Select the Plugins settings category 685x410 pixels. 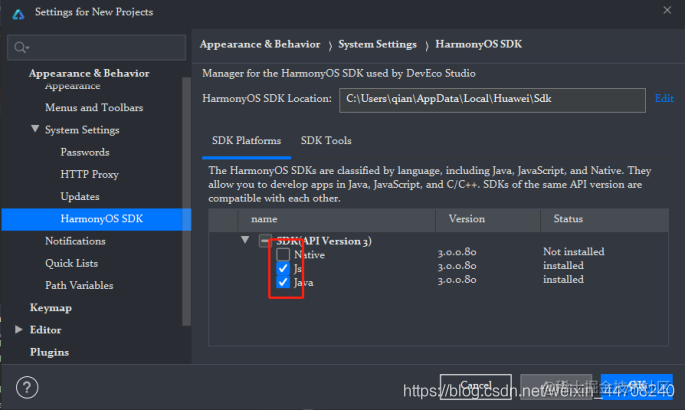(49, 352)
